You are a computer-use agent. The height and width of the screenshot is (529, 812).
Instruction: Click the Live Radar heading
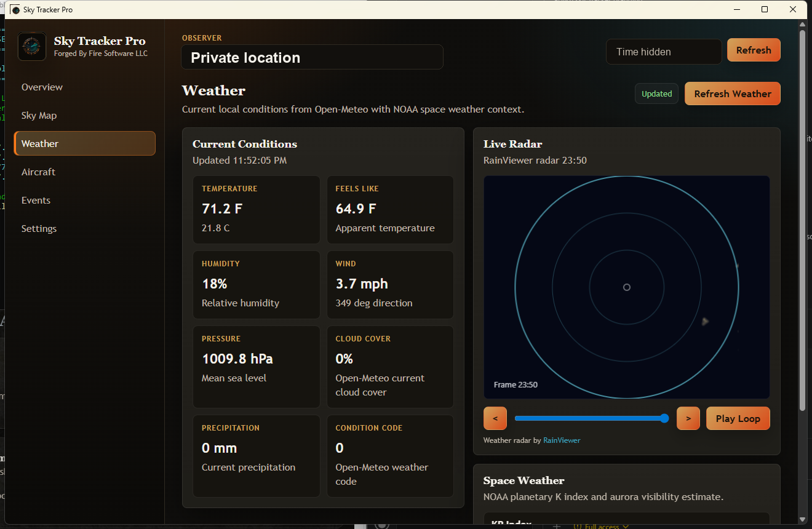tap(513, 144)
